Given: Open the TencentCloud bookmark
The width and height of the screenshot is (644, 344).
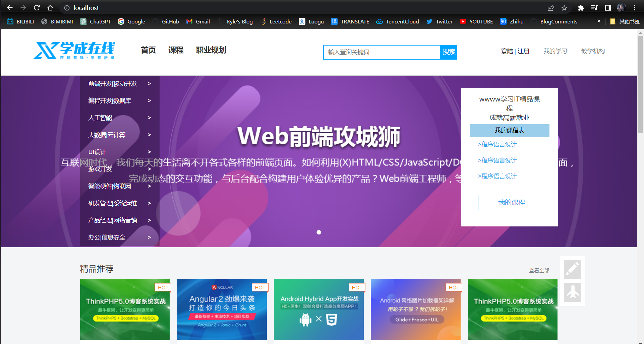Looking at the screenshot, I should pos(398,21).
